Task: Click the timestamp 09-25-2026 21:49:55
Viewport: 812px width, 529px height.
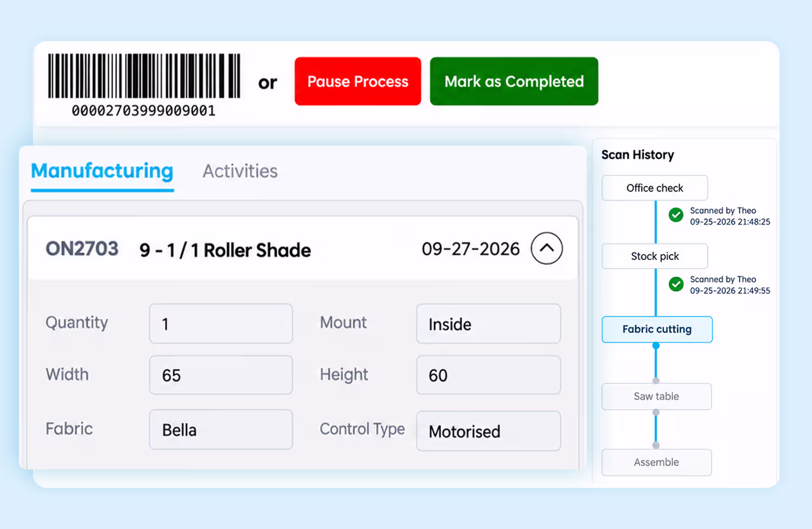Action: pyautogui.click(x=730, y=290)
